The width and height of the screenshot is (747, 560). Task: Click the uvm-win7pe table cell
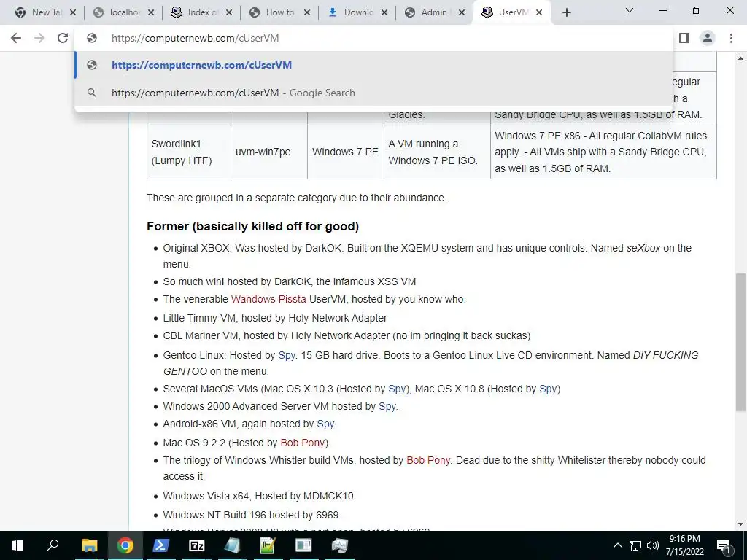(269, 152)
